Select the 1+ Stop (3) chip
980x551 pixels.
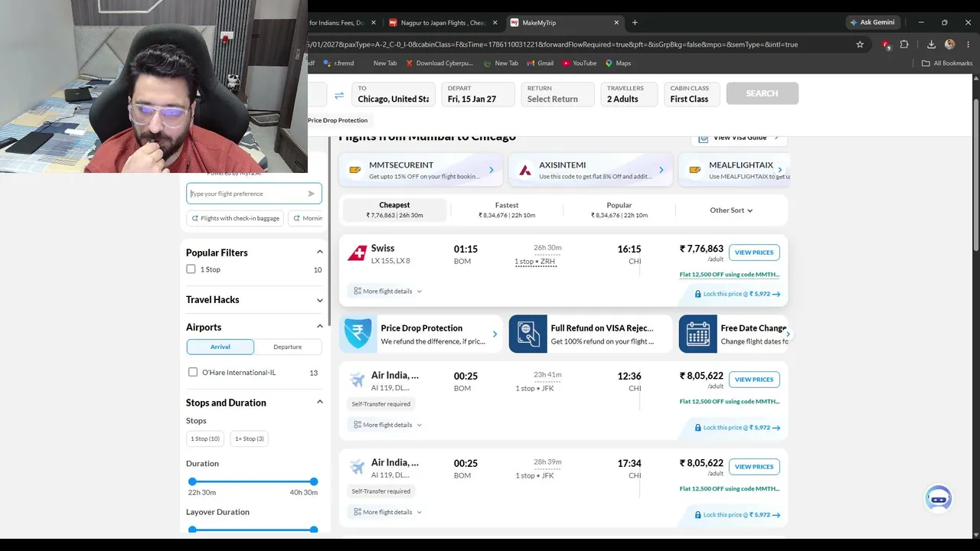point(249,439)
